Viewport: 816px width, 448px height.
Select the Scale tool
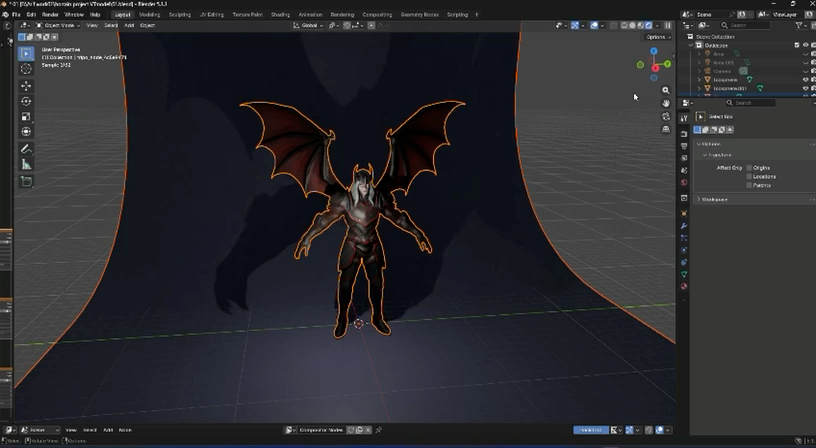click(26, 117)
